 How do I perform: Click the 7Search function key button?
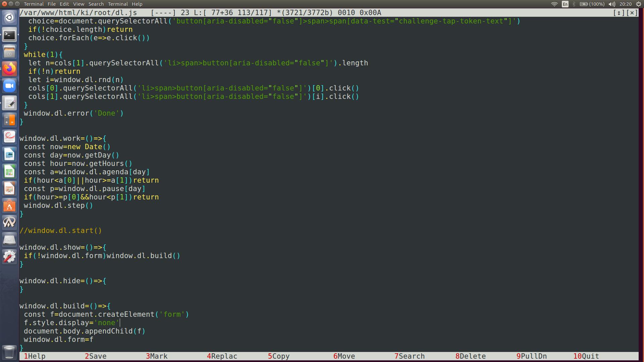[410, 356]
